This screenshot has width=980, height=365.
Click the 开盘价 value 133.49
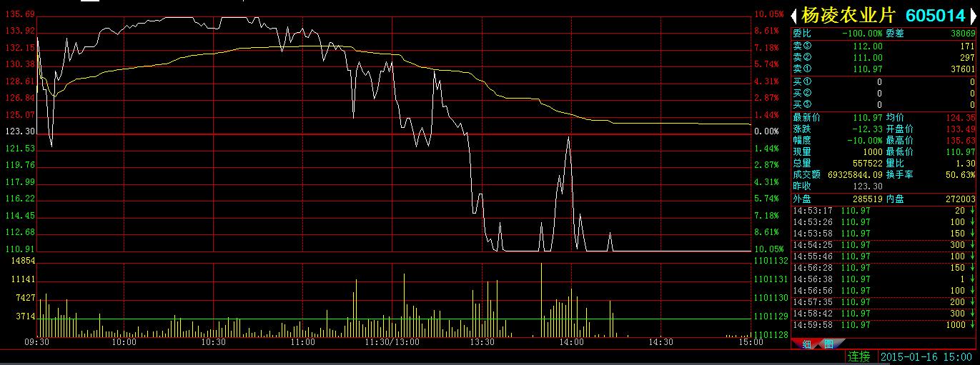pyautogui.click(x=961, y=129)
